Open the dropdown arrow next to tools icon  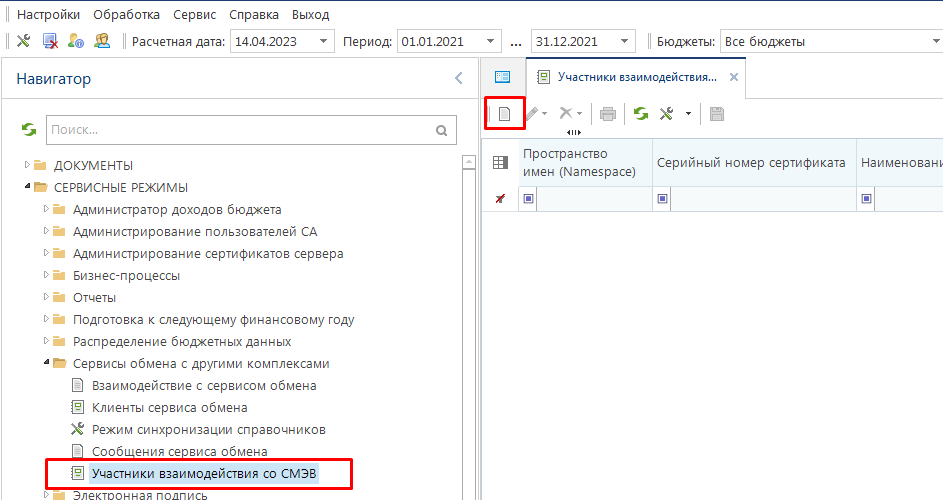[x=688, y=113]
